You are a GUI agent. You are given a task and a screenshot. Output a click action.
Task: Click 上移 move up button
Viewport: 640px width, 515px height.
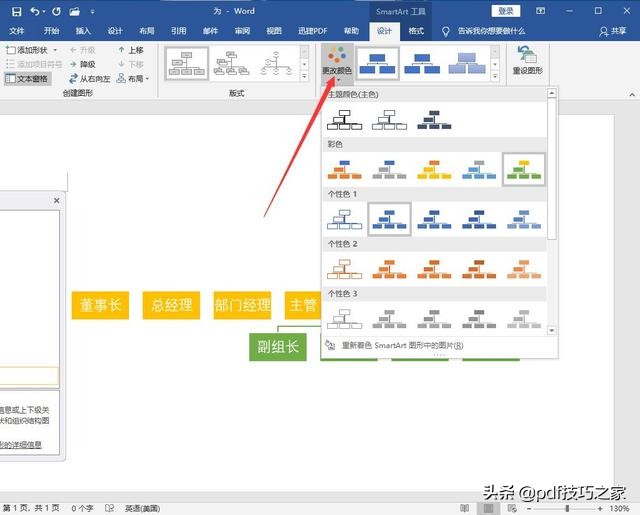131,50
